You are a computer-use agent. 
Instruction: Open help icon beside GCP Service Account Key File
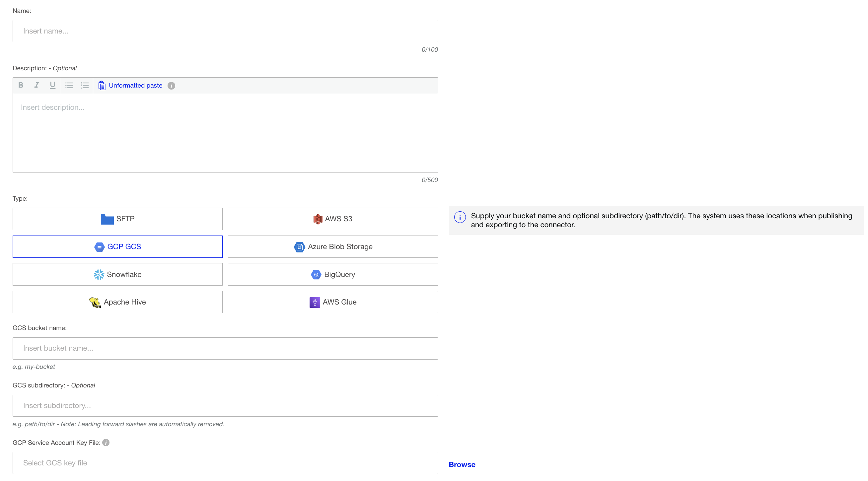click(106, 443)
